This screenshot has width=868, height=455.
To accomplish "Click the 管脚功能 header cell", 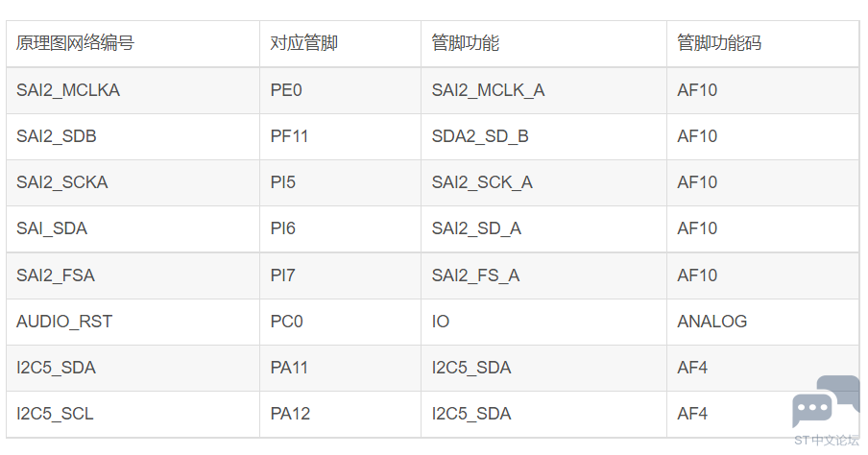I will (543, 44).
